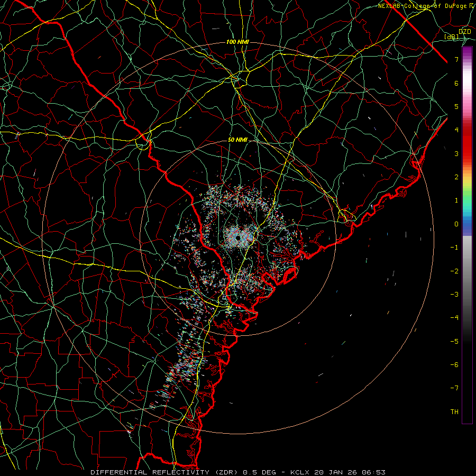This screenshot has height=476, width=476.
Task: Click the "-2" value on the color scale
Action: [x=454, y=271]
